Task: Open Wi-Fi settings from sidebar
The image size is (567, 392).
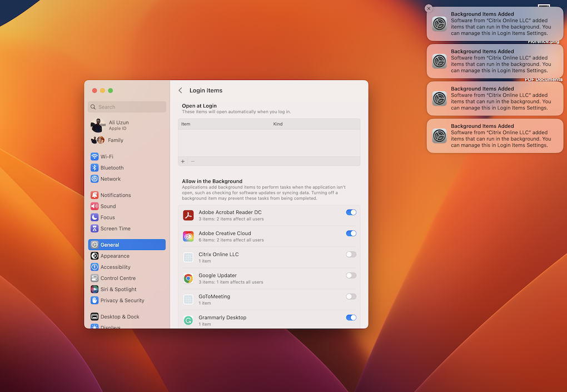Action: coord(106,156)
